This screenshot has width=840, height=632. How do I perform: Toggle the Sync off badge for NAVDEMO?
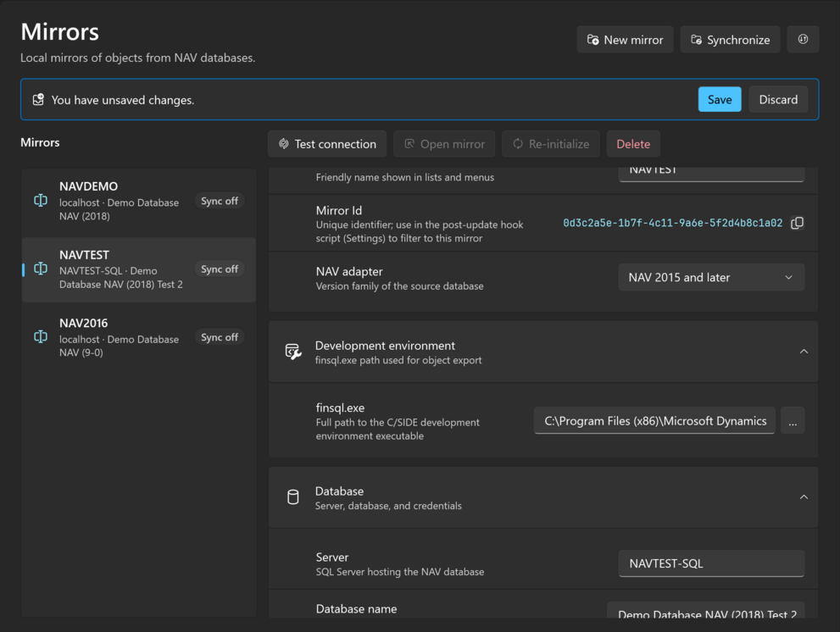pos(219,201)
